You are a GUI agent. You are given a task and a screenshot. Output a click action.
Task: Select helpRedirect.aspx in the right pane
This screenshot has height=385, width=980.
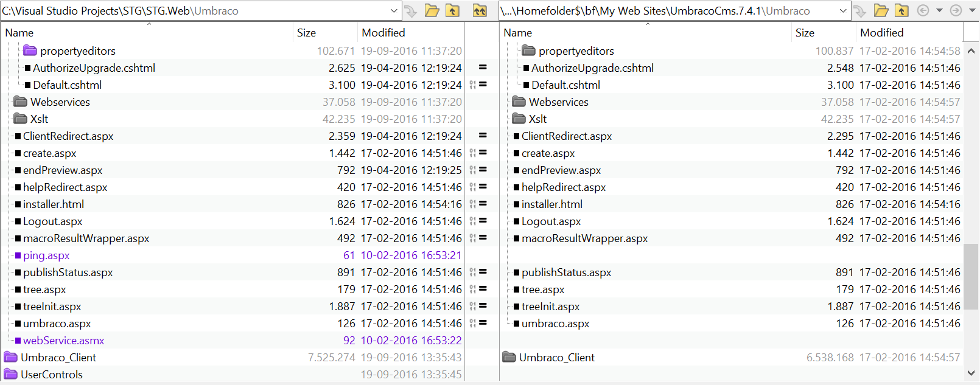[x=564, y=187]
